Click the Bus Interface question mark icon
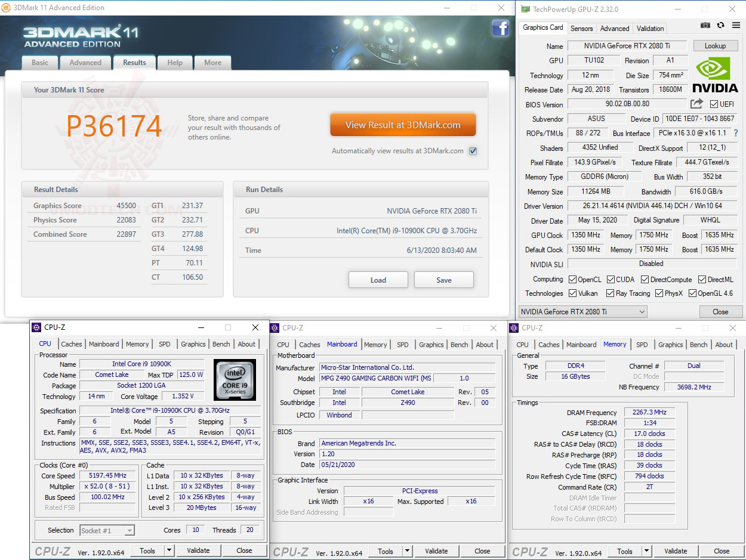Image resolution: width=746 pixels, height=560 pixels. click(736, 133)
